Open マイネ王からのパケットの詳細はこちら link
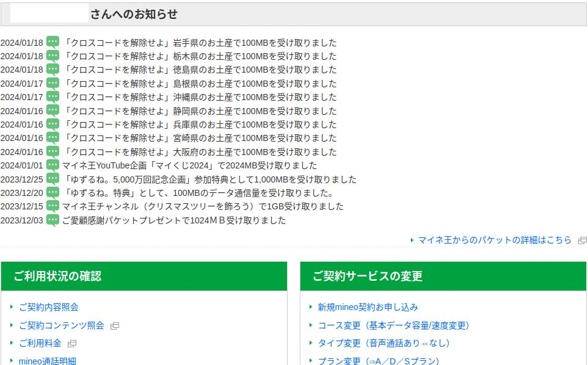The image size is (588, 365). [495, 240]
